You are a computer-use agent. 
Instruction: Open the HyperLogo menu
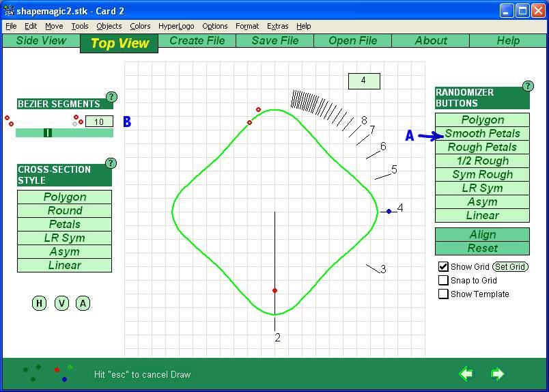point(176,26)
